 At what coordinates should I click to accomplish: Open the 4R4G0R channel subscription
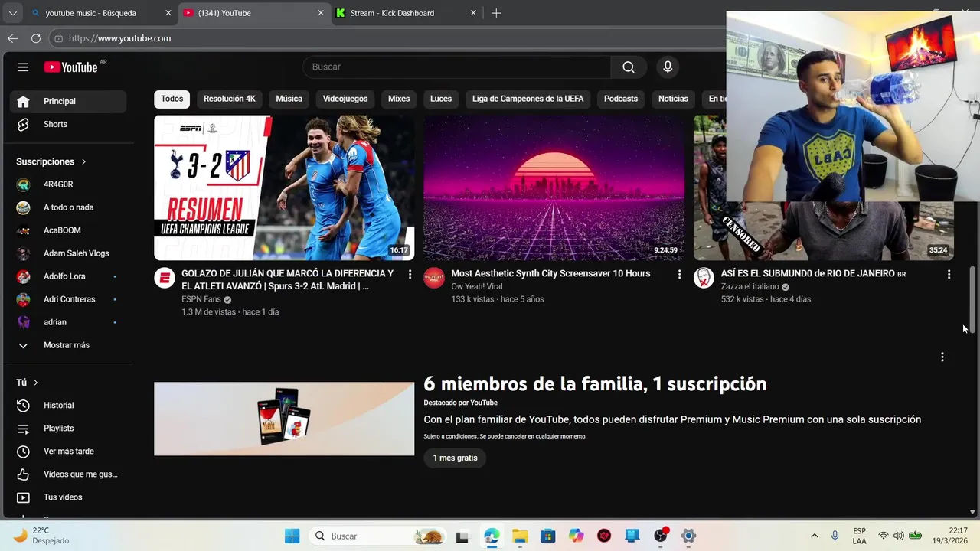pyautogui.click(x=68, y=184)
